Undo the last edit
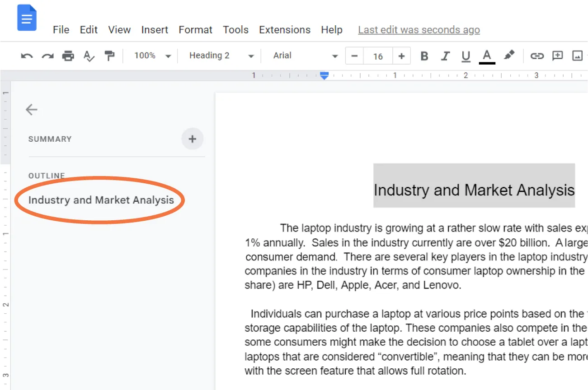The height and width of the screenshot is (390, 588). [27, 56]
